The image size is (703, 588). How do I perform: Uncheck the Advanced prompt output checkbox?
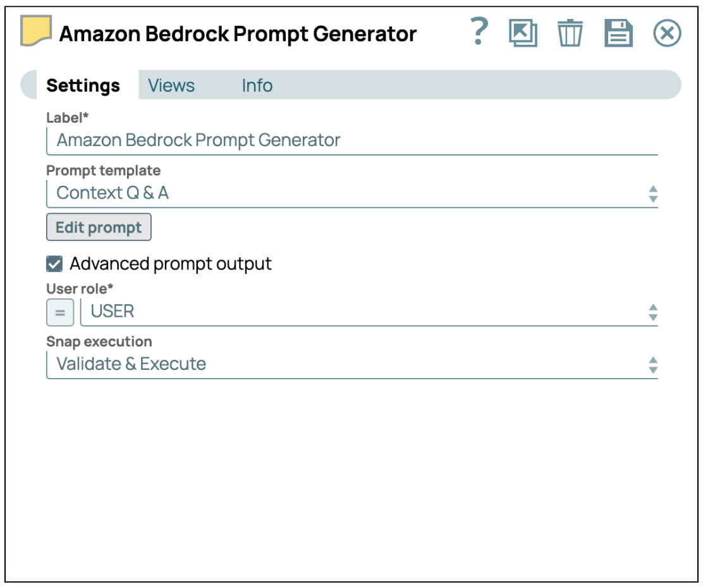coord(55,264)
